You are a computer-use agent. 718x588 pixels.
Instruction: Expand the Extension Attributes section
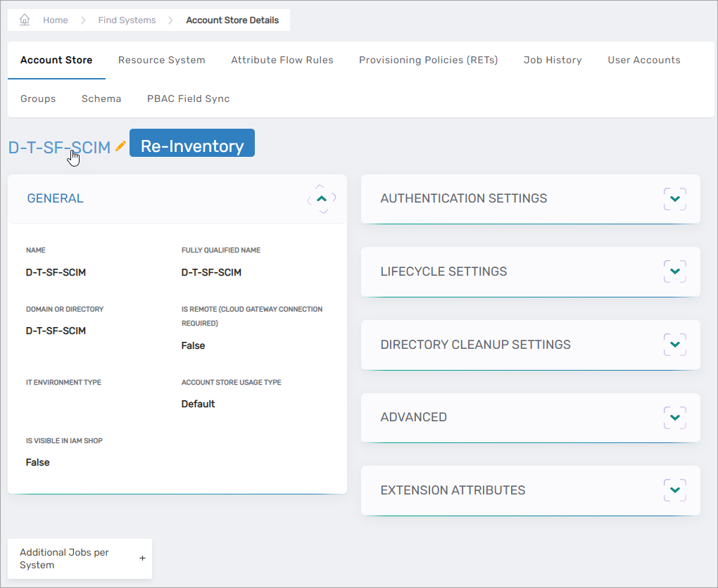pos(674,490)
